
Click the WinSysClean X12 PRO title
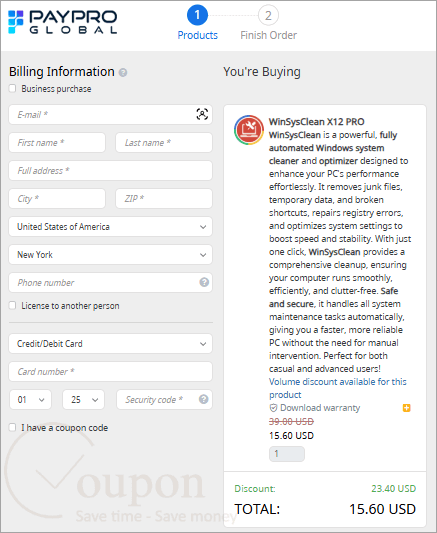pyautogui.click(x=316, y=122)
